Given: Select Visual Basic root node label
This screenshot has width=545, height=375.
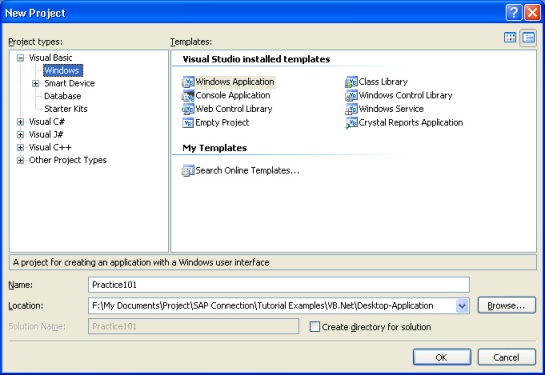Looking at the screenshot, I should 50,58.
